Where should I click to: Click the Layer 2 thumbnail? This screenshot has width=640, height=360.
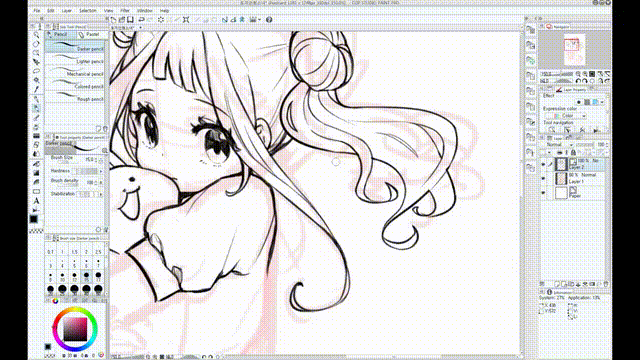coord(562,164)
